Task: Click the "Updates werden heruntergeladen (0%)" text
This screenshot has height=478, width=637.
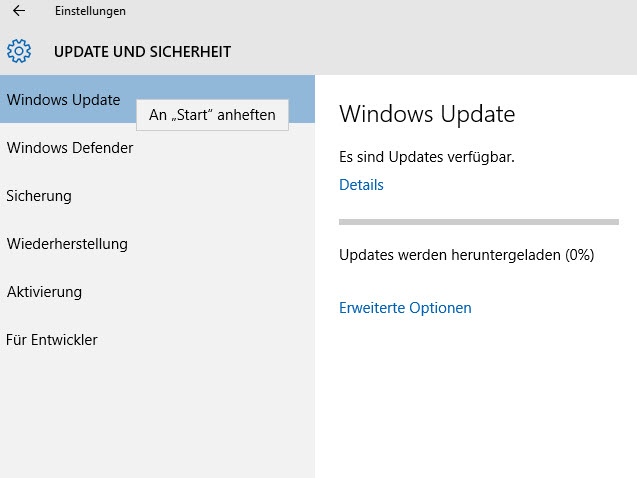Action: [466, 255]
